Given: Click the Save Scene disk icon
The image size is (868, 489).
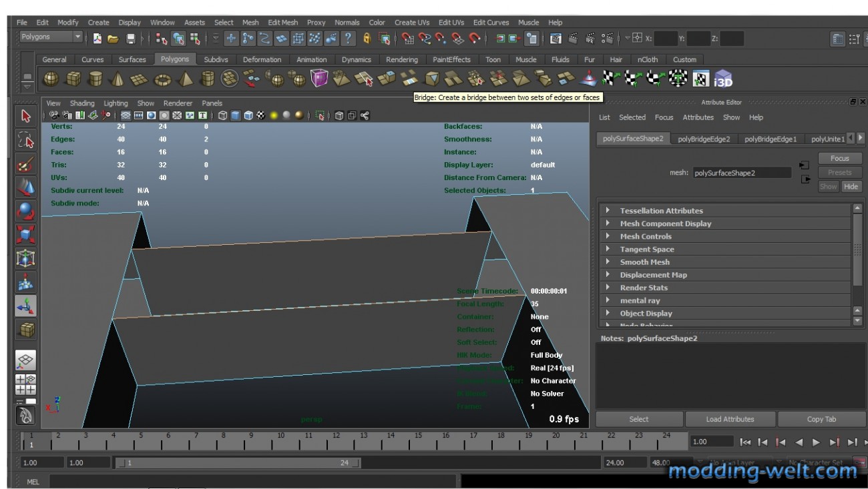Looking at the screenshot, I should [x=131, y=39].
